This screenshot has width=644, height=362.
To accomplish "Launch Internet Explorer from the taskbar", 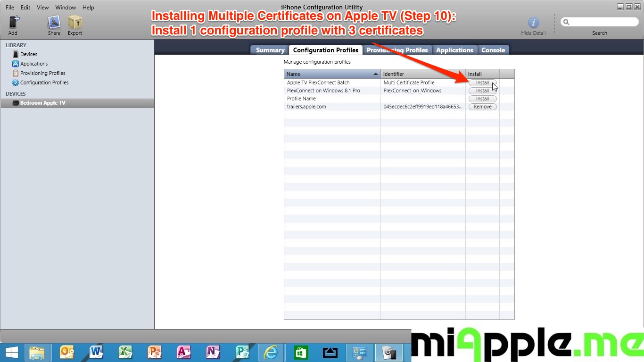I will pos(271,352).
